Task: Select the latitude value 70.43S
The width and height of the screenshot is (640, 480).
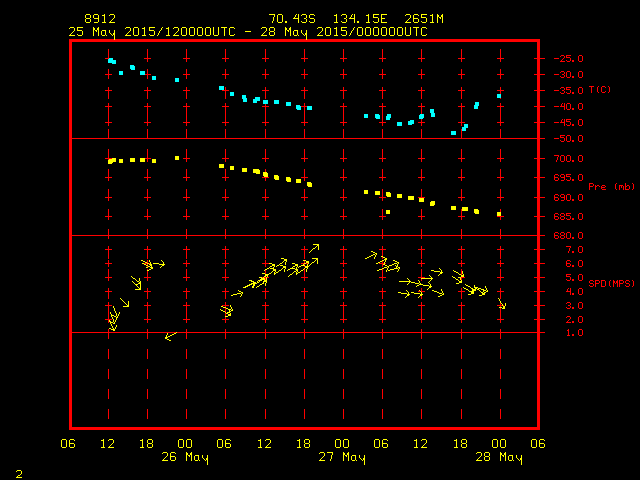Action: pos(292,19)
